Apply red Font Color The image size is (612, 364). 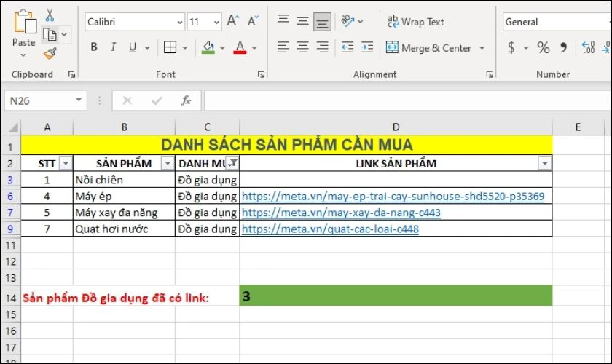240,47
